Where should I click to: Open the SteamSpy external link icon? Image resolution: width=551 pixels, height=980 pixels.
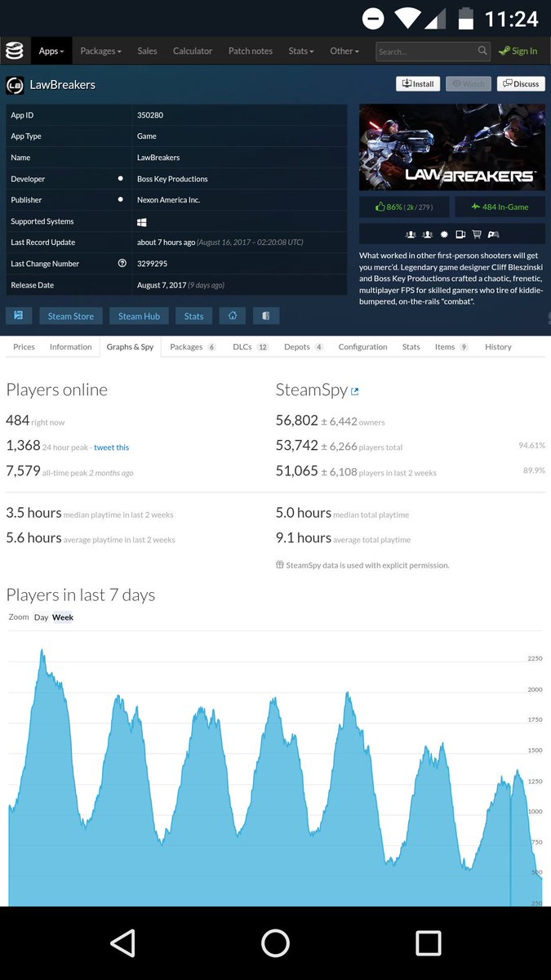[354, 392]
